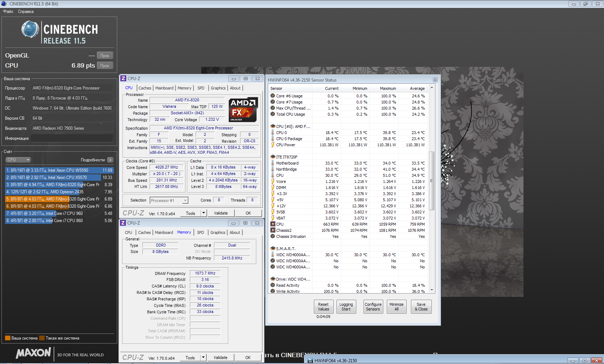Click the Average column header in HWiNFO
604x364 pixels.
(413, 88)
